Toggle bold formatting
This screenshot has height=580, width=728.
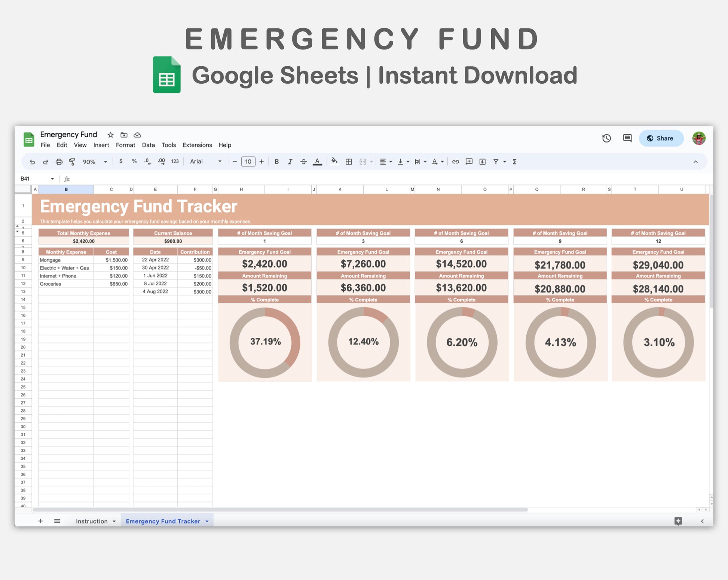276,162
